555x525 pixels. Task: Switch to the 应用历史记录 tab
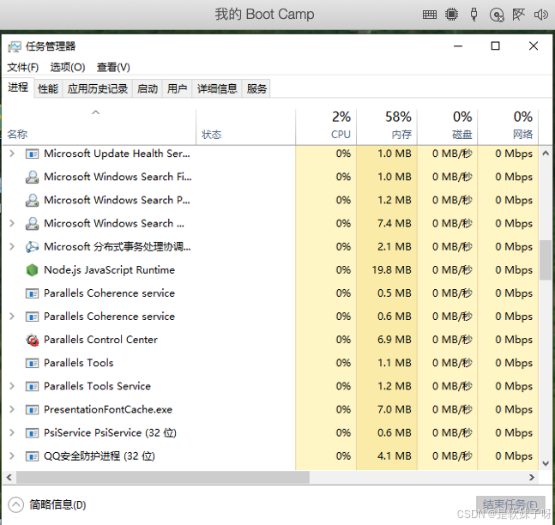pyautogui.click(x=98, y=89)
